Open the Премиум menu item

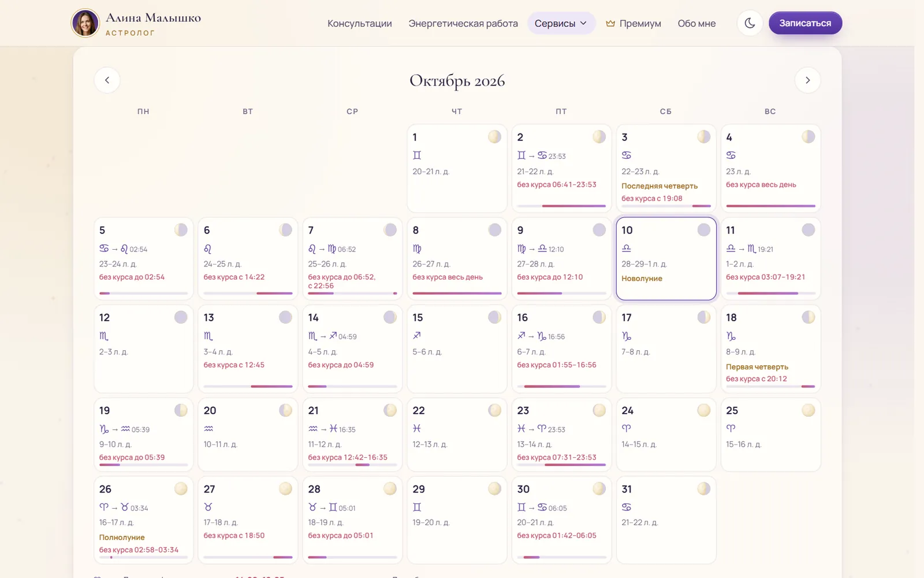tap(634, 24)
